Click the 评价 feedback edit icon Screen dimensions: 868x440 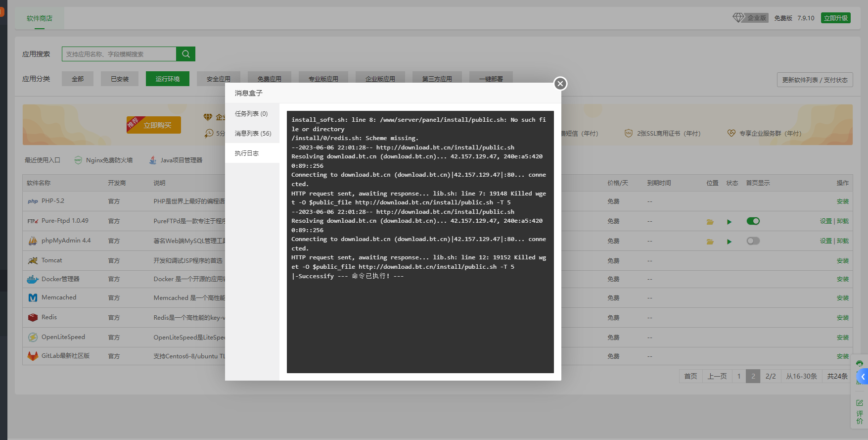860,403
